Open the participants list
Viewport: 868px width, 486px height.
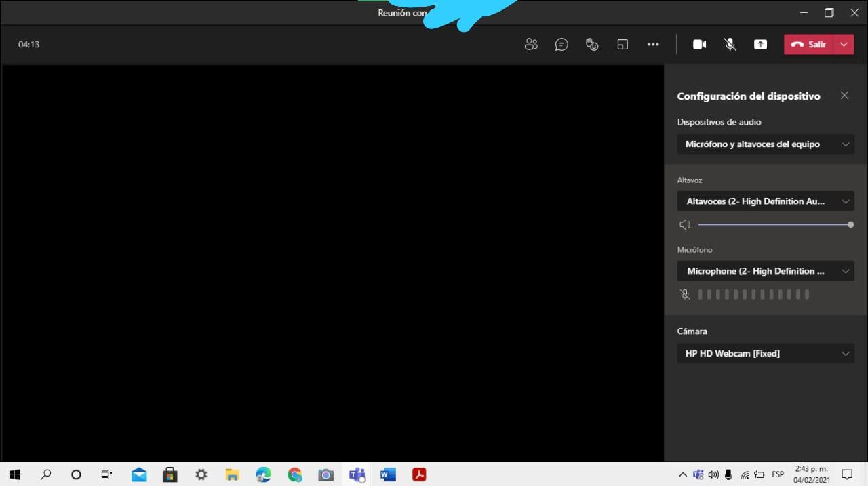[x=531, y=44]
